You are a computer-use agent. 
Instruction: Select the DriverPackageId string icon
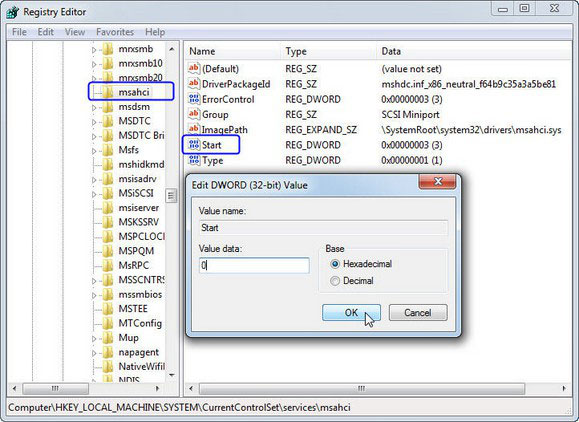[x=194, y=84]
